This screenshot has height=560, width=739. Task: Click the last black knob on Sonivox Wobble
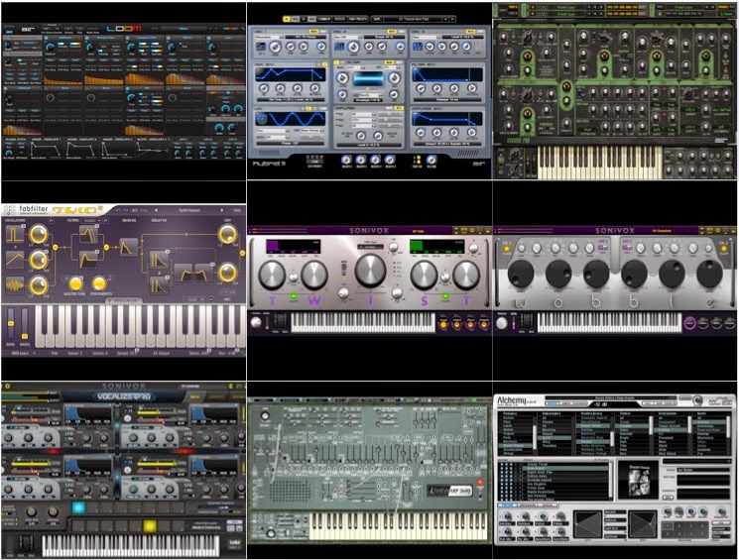click(x=709, y=274)
